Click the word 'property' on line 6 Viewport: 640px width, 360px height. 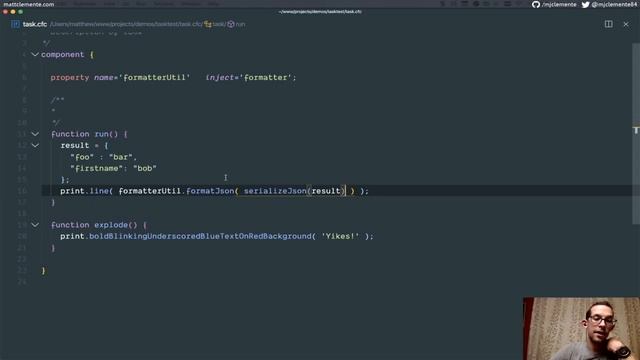coord(70,77)
